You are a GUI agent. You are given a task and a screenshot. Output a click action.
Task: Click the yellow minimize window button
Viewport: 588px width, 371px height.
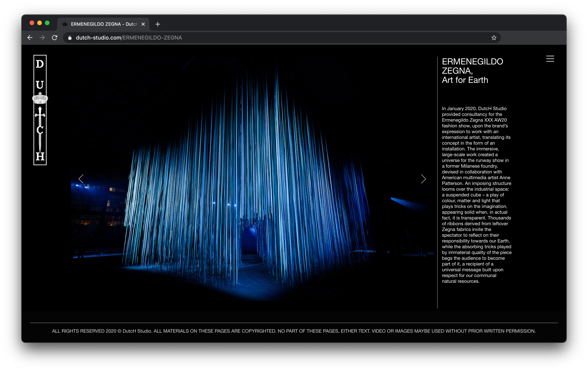coord(40,23)
